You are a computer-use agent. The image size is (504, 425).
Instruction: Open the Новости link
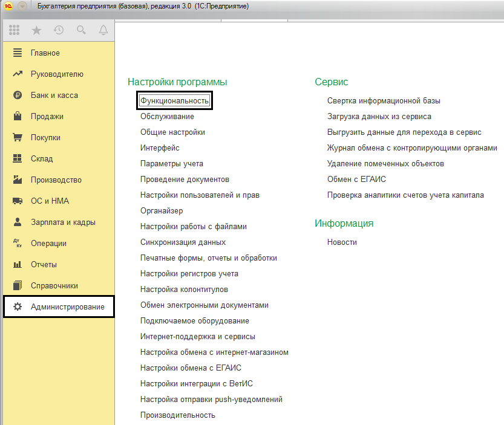point(342,242)
